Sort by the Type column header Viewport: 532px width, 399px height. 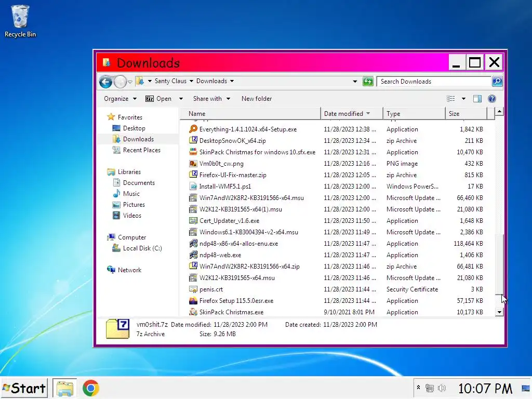(x=414, y=114)
